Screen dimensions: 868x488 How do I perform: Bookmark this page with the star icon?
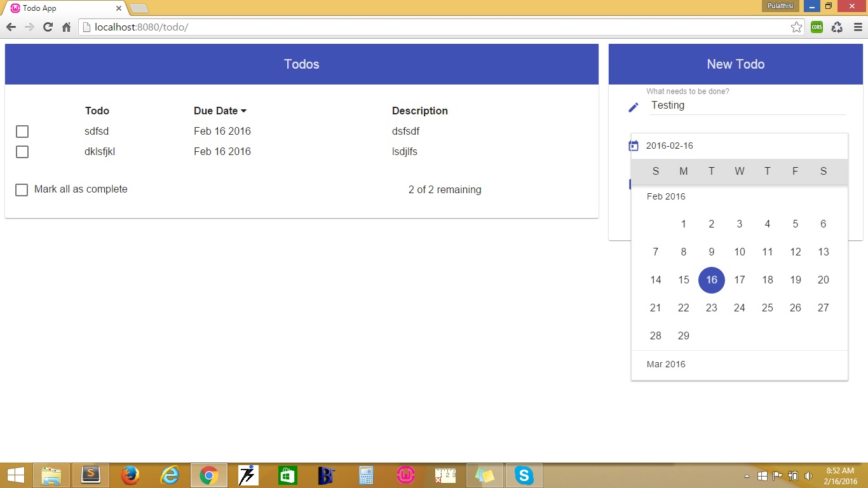[796, 27]
